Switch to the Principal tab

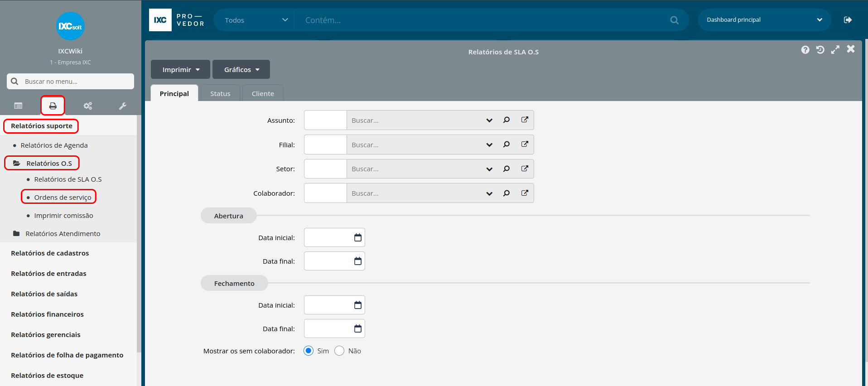(174, 93)
